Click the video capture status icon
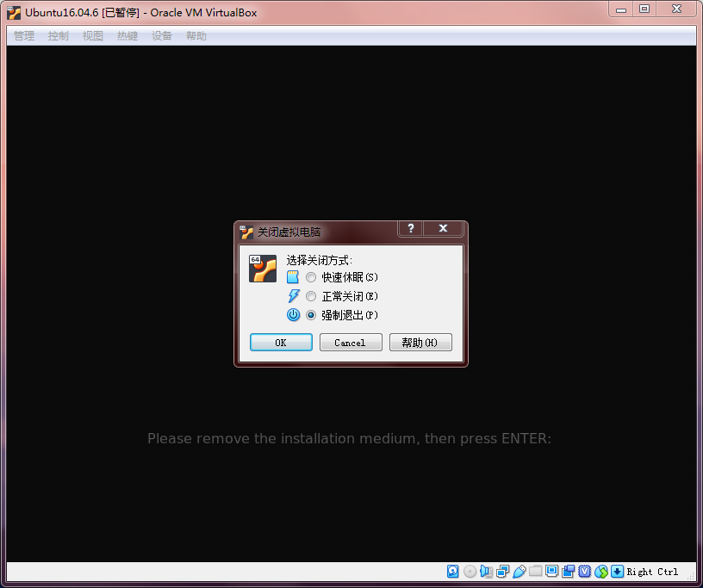 pyautogui.click(x=568, y=571)
